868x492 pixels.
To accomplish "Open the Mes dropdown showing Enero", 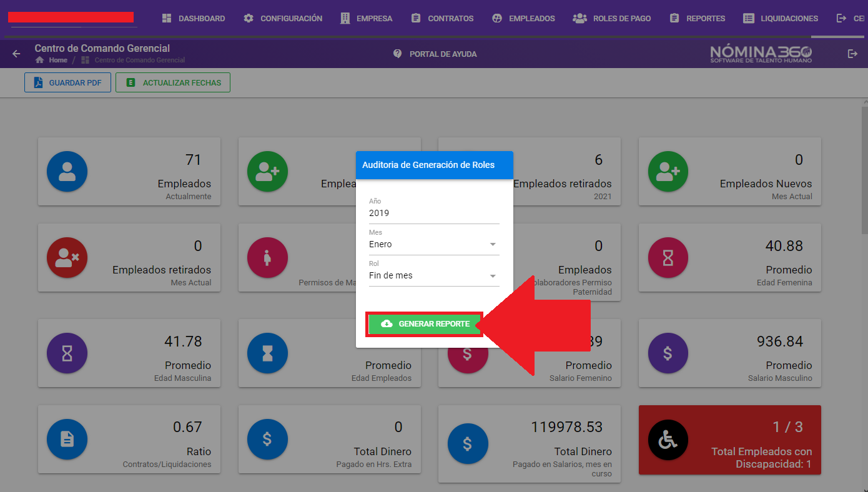I will (x=434, y=244).
